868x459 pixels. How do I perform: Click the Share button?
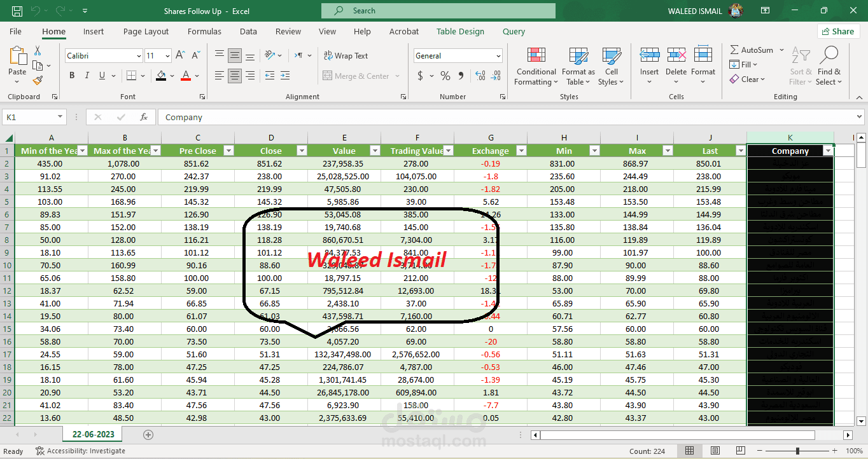(x=838, y=31)
